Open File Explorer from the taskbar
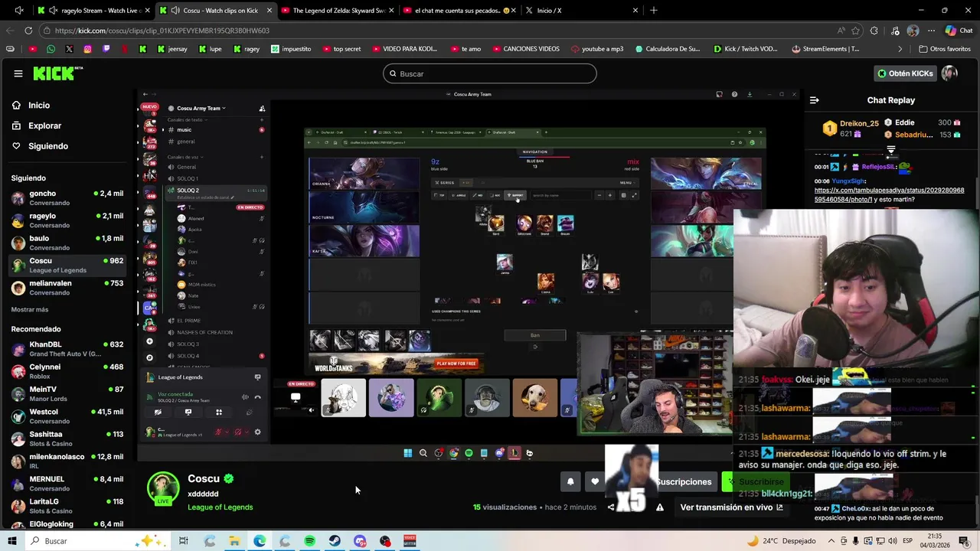The image size is (980, 551). (x=234, y=541)
